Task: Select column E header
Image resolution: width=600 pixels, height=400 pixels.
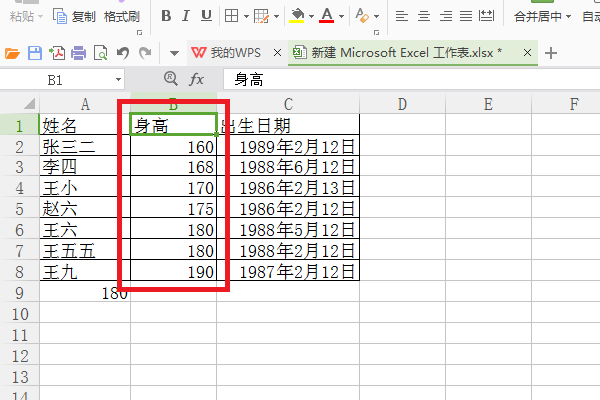Action: pyautogui.click(x=488, y=104)
